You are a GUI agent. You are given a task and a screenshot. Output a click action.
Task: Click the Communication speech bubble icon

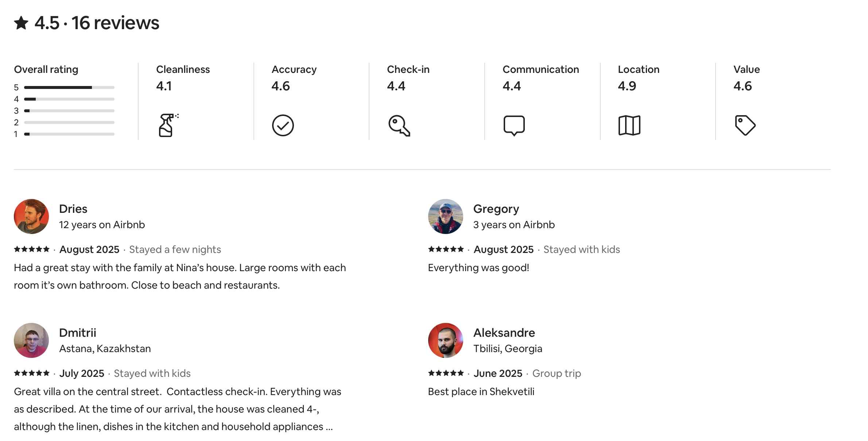[514, 125]
